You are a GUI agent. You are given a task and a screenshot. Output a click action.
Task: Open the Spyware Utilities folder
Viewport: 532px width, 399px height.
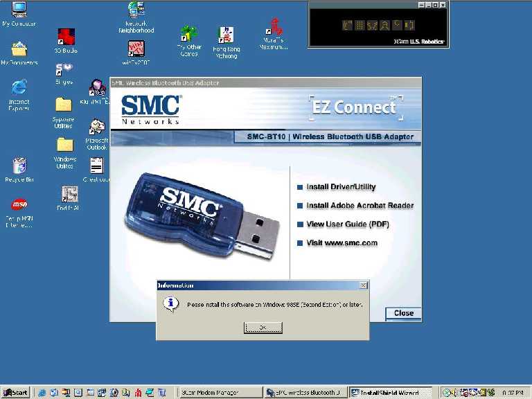tap(64, 113)
